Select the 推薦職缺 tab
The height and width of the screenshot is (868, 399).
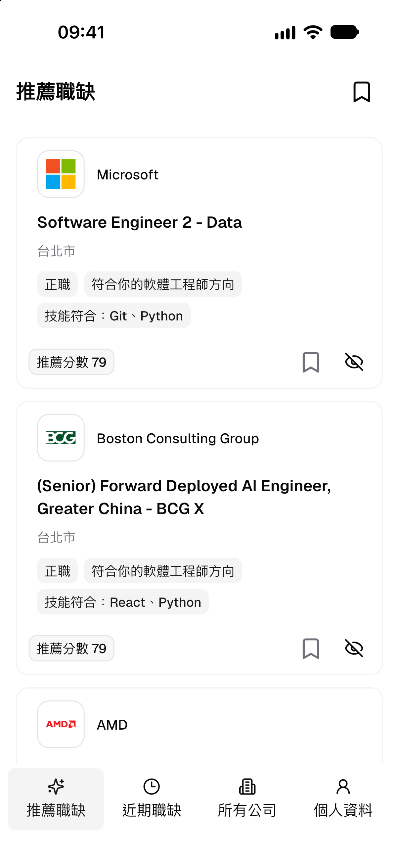(x=56, y=798)
